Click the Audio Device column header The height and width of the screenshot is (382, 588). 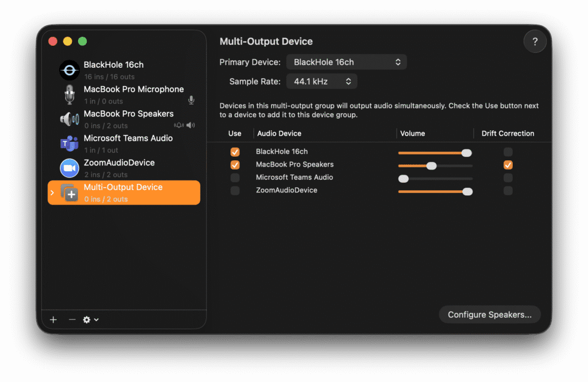point(279,133)
